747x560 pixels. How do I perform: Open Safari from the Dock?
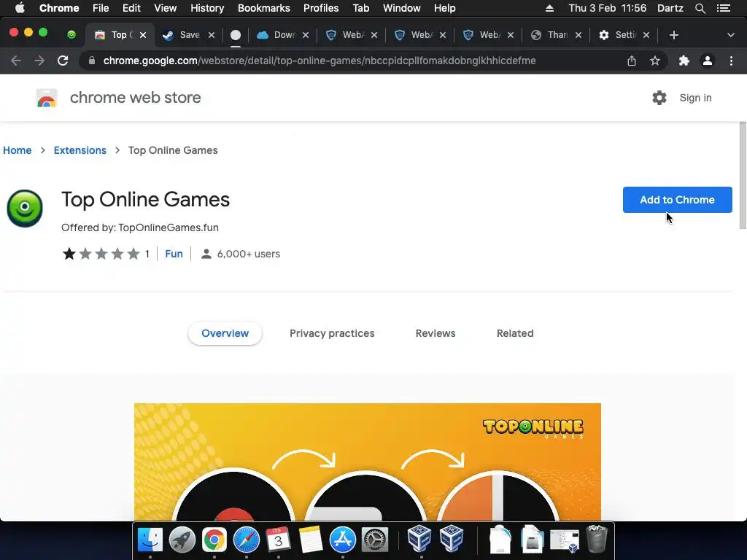(x=247, y=540)
